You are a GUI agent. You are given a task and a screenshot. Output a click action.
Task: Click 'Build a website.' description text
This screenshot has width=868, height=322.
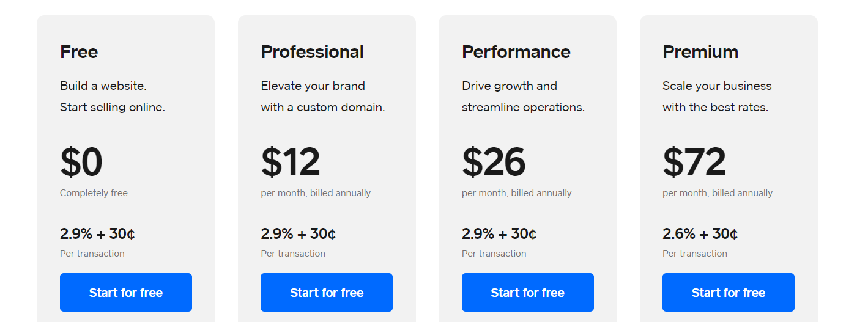(103, 86)
